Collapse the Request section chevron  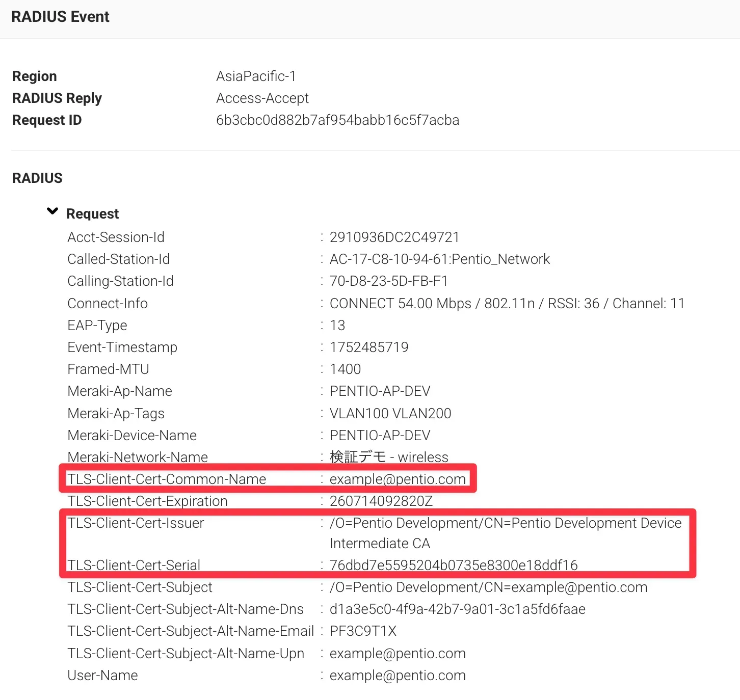52,211
